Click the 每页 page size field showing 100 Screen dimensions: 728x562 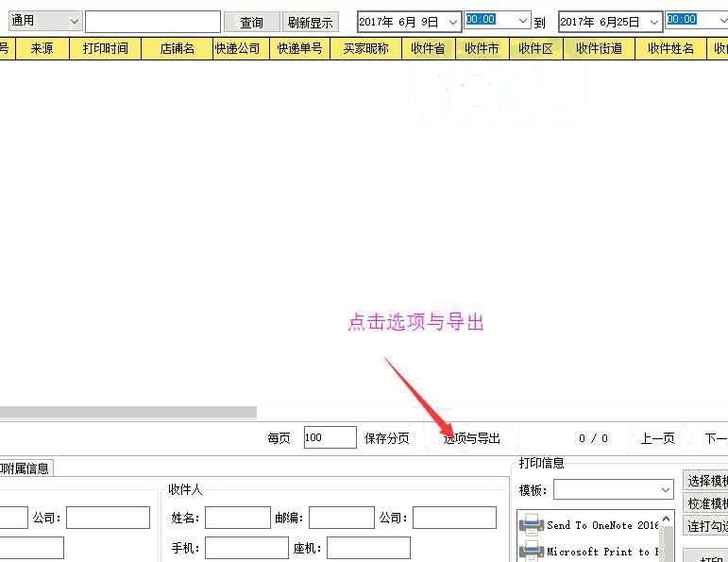point(330,437)
